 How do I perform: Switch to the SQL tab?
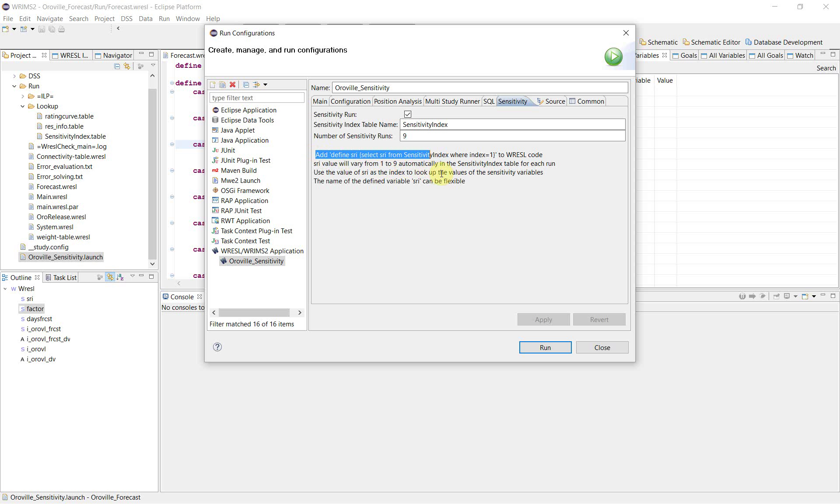(489, 101)
